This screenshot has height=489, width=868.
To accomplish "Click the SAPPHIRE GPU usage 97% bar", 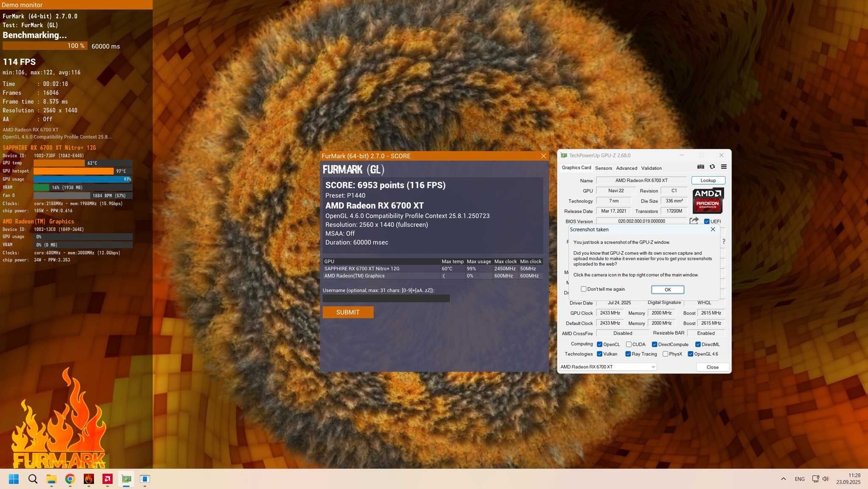I will [x=83, y=179].
